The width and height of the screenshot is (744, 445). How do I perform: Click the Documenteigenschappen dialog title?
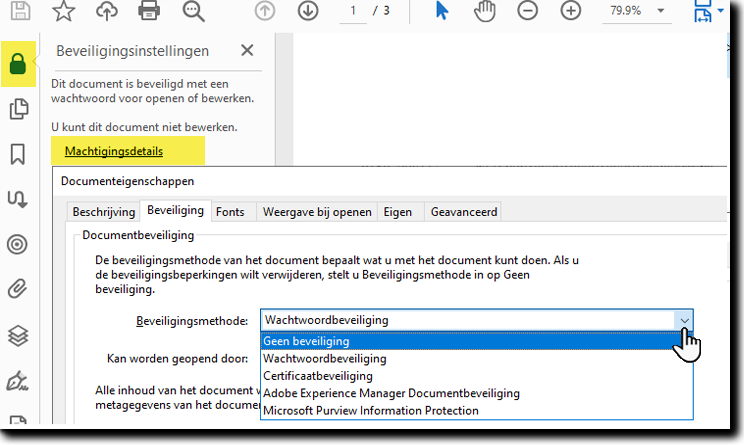pos(128,181)
